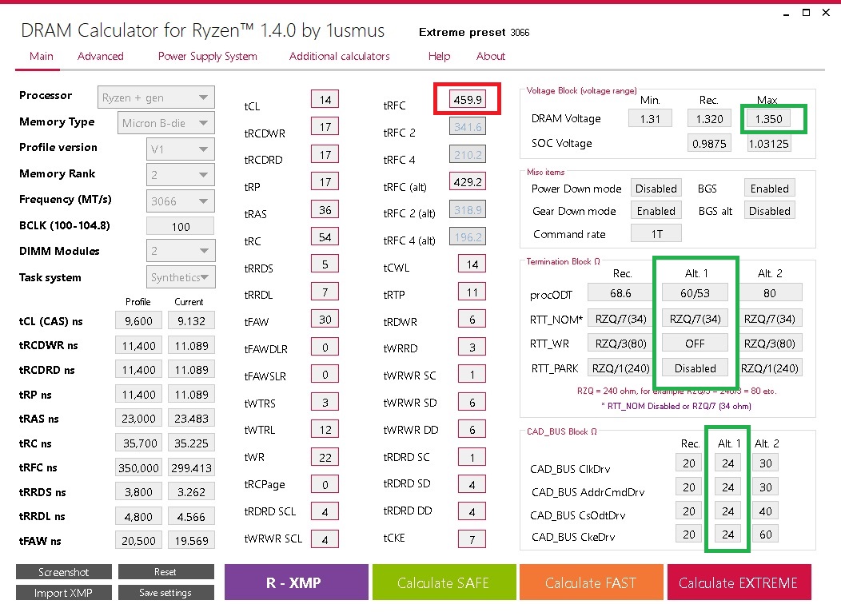Run Calculate EXTREME
841x616 pixels.
coord(739,582)
